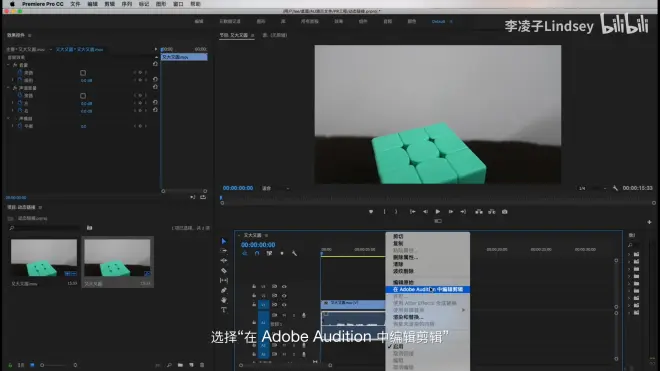Click the Extract button
The height and width of the screenshot is (371, 660).
492,212
